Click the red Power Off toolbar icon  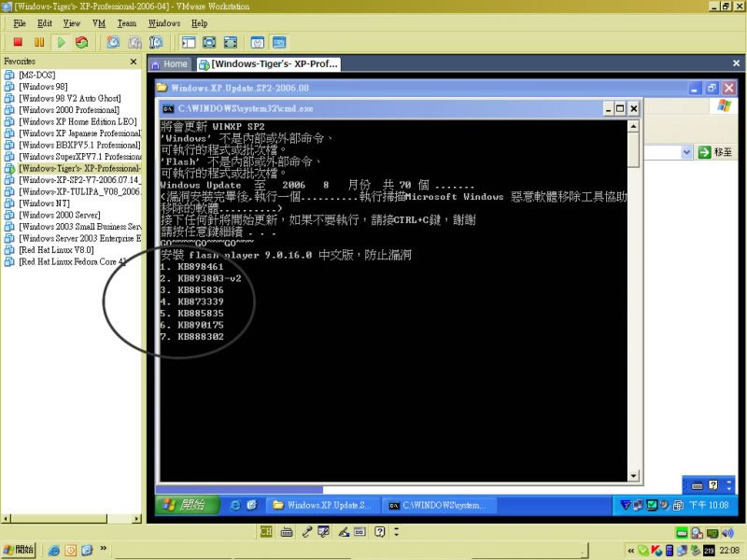pyautogui.click(x=18, y=42)
